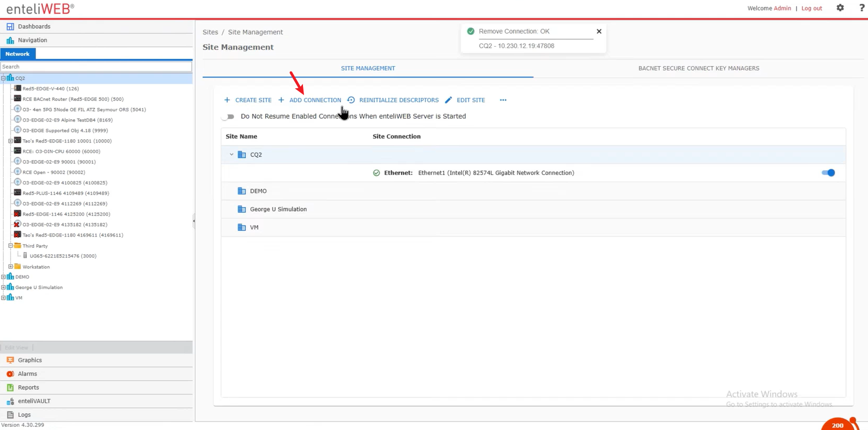Viewport: 868px width, 430px height.
Task: Focus the network Search field
Action: click(96, 67)
